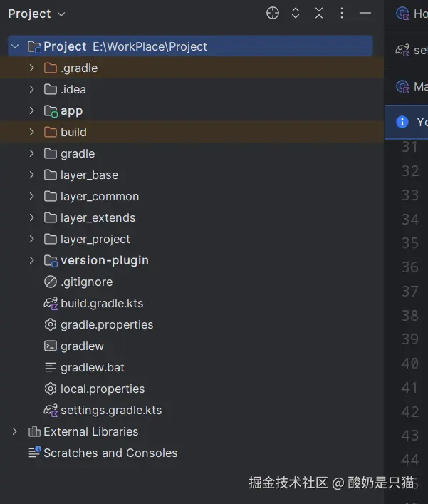Select the .gitignore file

click(x=86, y=282)
